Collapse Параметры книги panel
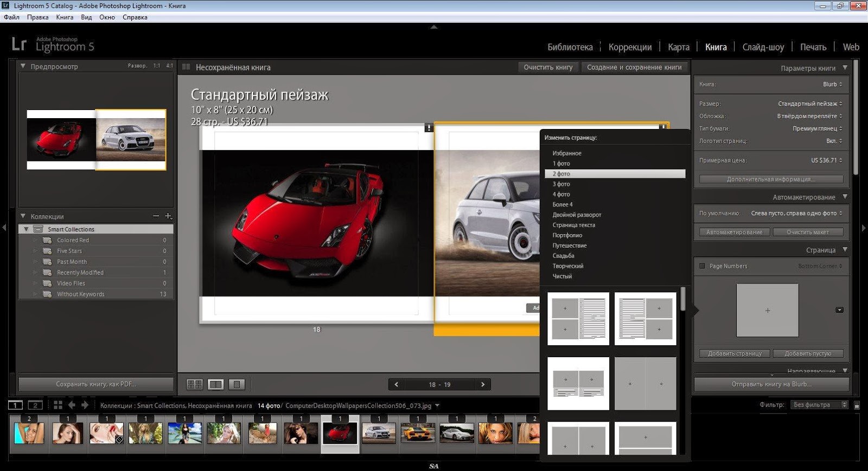The height and width of the screenshot is (471, 868). click(845, 68)
